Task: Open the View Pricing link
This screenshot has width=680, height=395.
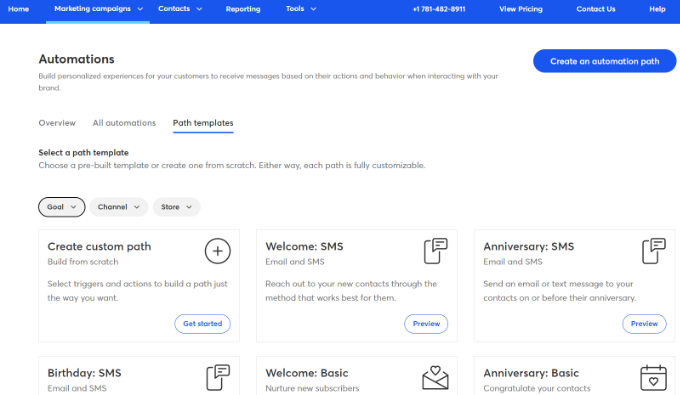Action: [520, 9]
